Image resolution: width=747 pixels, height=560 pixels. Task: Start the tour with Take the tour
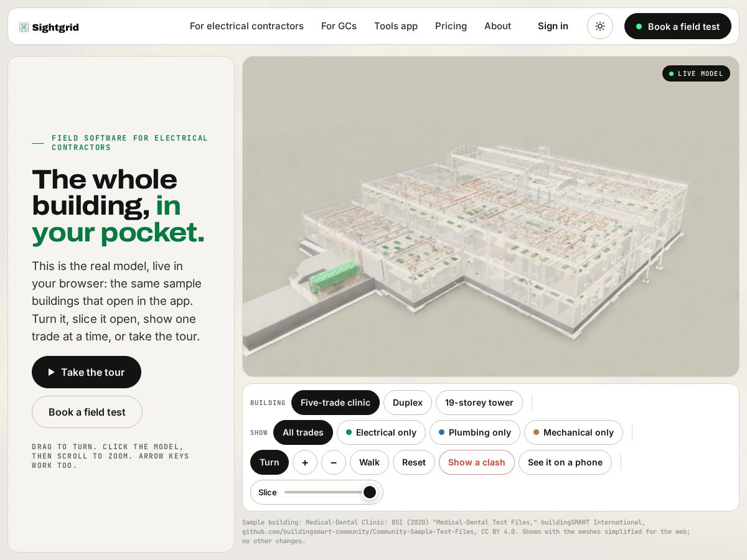pos(87,372)
